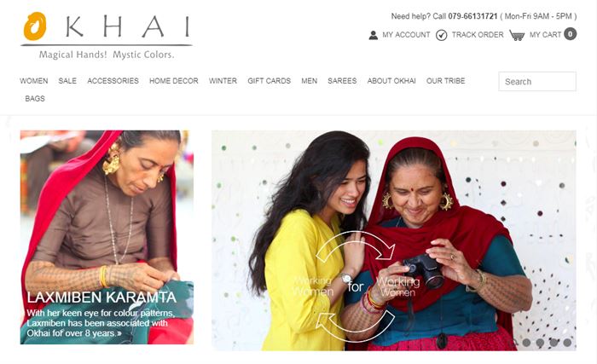Click the cart item count badge

point(570,34)
